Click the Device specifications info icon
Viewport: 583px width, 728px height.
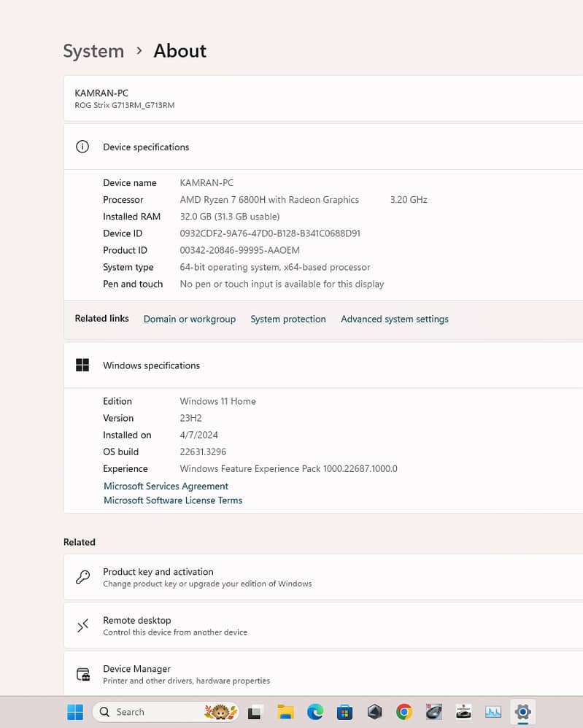point(82,147)
